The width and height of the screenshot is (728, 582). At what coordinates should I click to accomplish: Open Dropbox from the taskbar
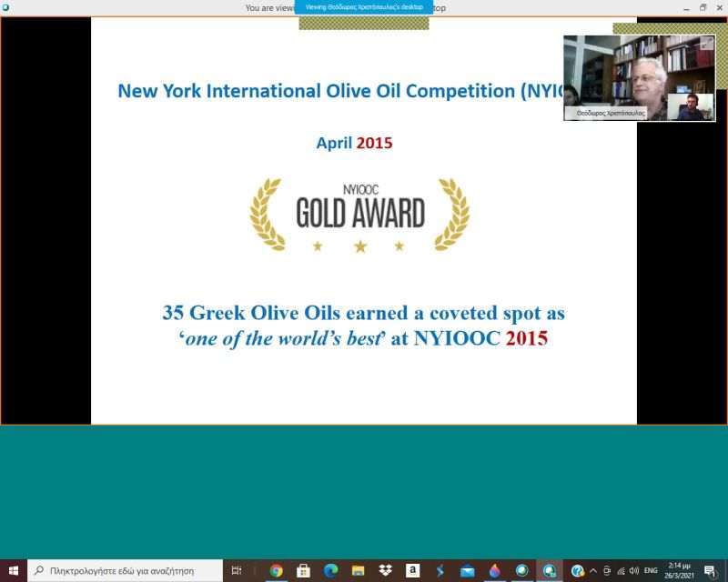point(385,570)
